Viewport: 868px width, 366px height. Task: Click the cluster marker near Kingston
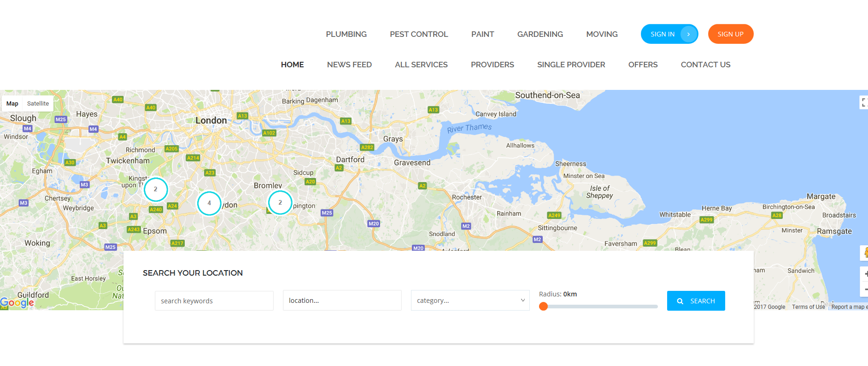coord(156,189)
